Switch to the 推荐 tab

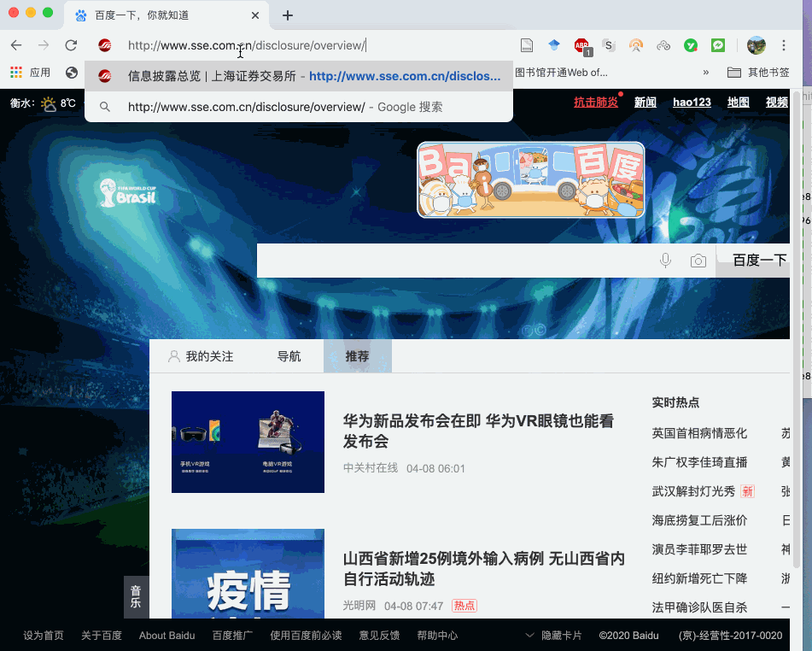357,356
